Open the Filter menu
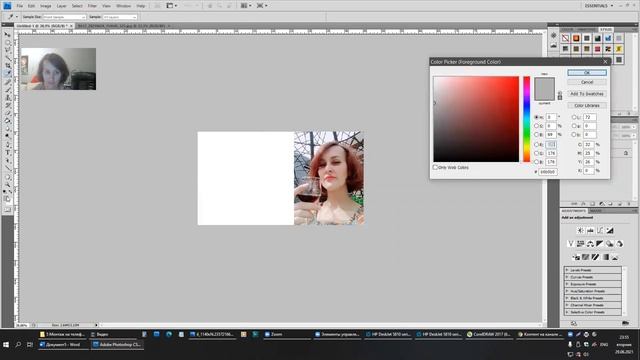 coord(92,6)
